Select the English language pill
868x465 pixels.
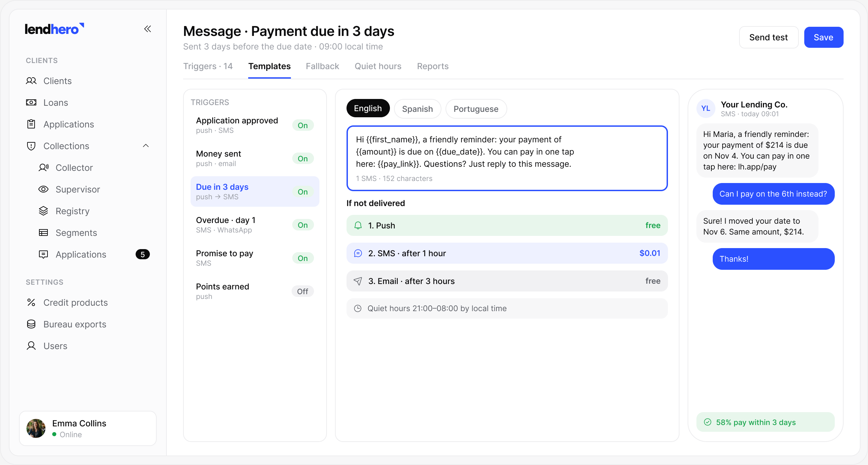tap(368, 108)
